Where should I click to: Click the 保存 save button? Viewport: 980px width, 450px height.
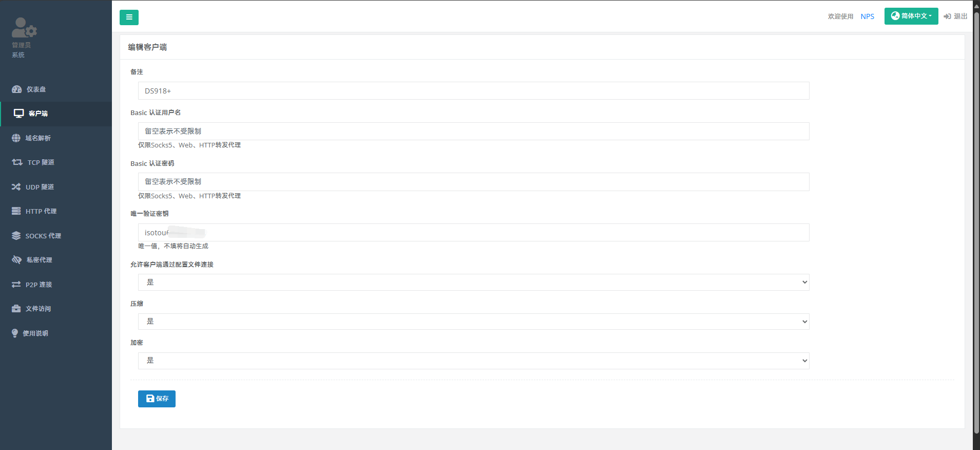[x=157, y=399]
